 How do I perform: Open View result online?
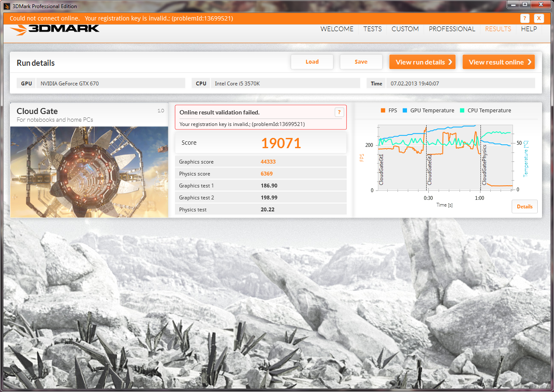point(498,62)
